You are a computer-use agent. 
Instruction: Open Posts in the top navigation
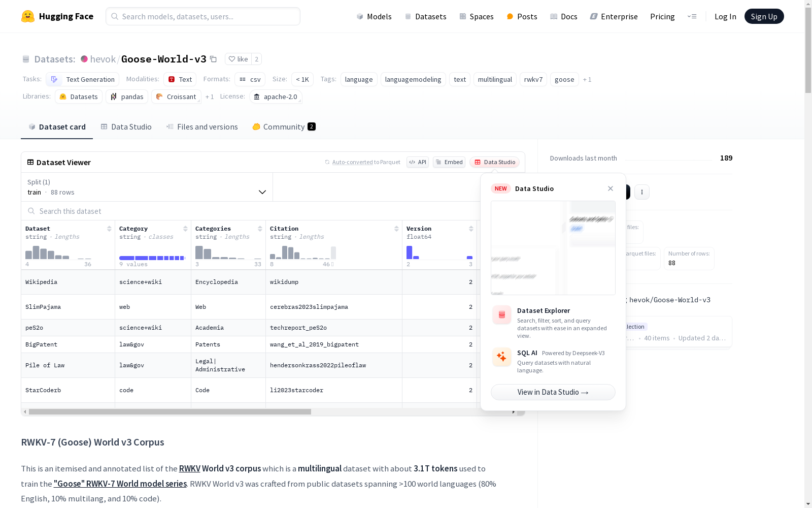tap(522, 16)
